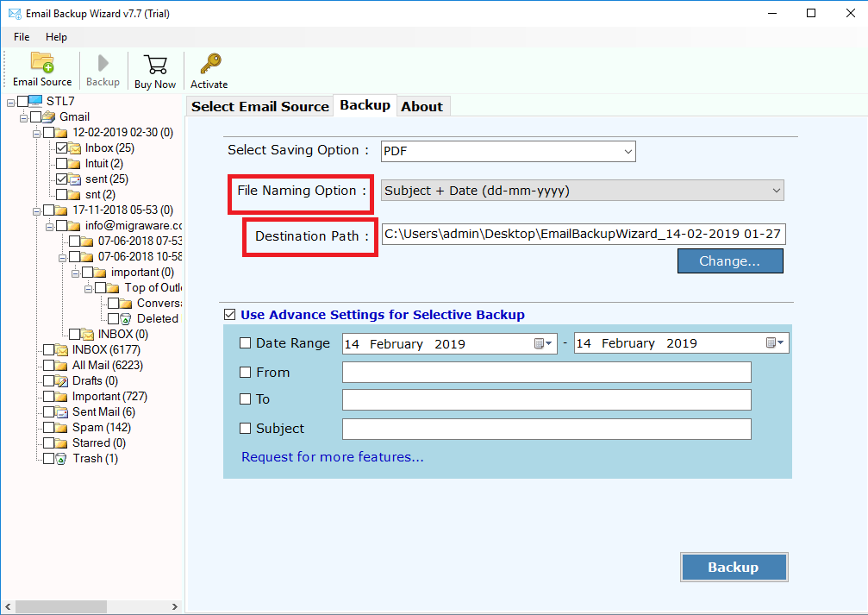The width and height of the screenshot is (868, 615).
Task: Open the Help menu
Action: pos(56,37)
